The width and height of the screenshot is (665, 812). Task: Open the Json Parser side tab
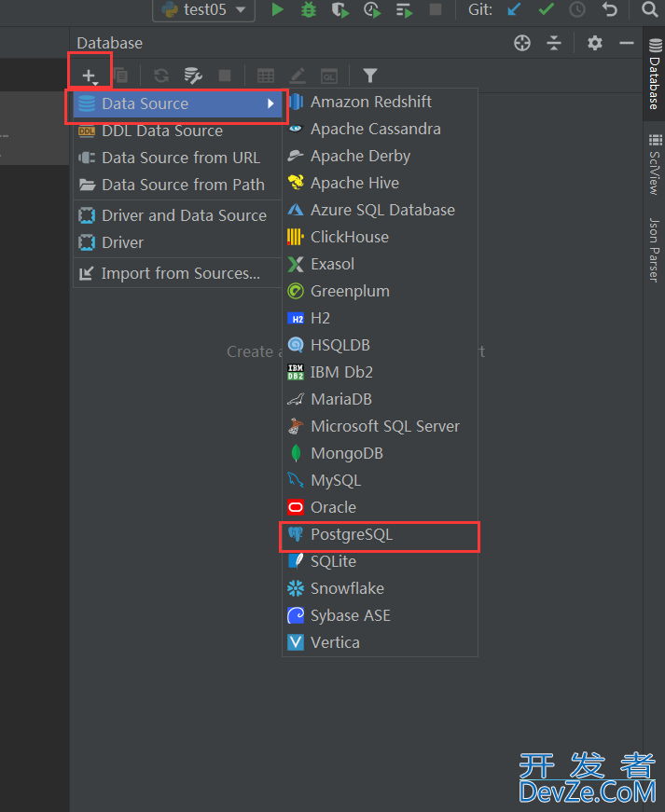(x=655, y=250)
